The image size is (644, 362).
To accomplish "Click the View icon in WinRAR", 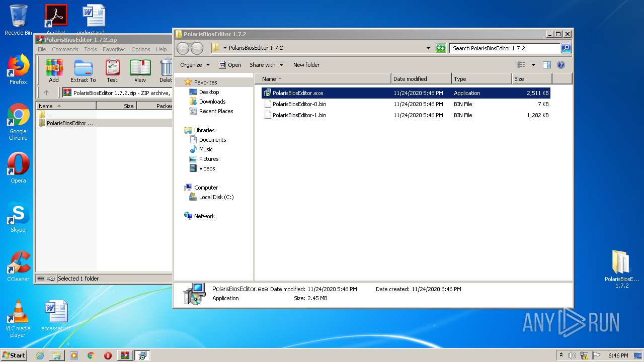I will coord(140,71).
